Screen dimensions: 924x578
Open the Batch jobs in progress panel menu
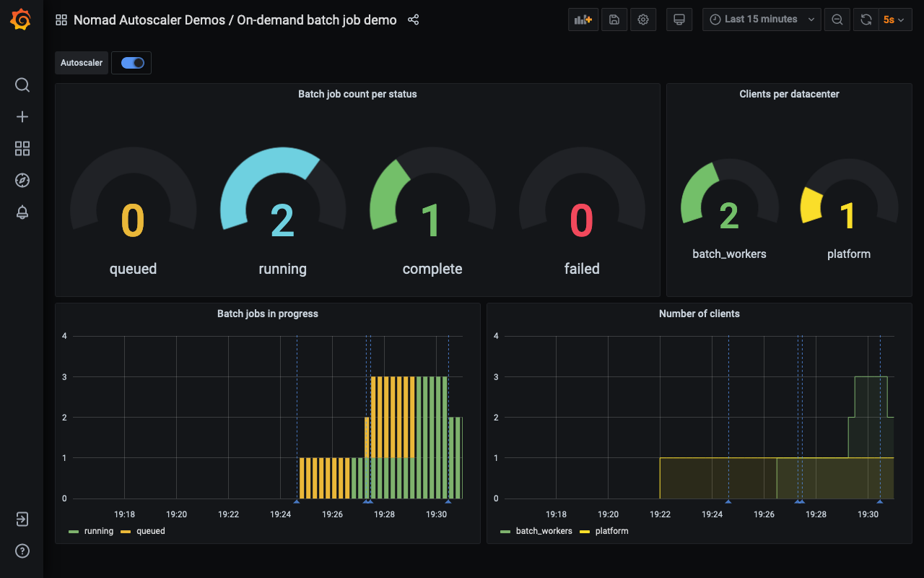tap(268, 314)
